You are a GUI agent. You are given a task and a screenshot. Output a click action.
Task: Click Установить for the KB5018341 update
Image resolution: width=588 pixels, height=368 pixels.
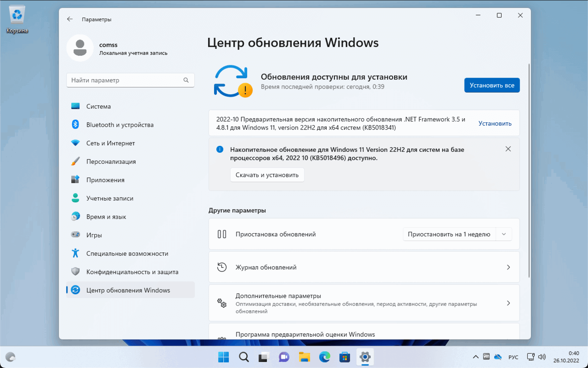[x=495, y=123]
